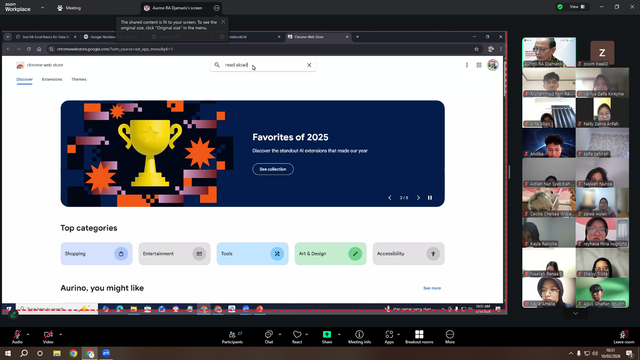This screenshot has height=360, width=640.
Task: Click the See more link
Action: [x=432, y=288]
